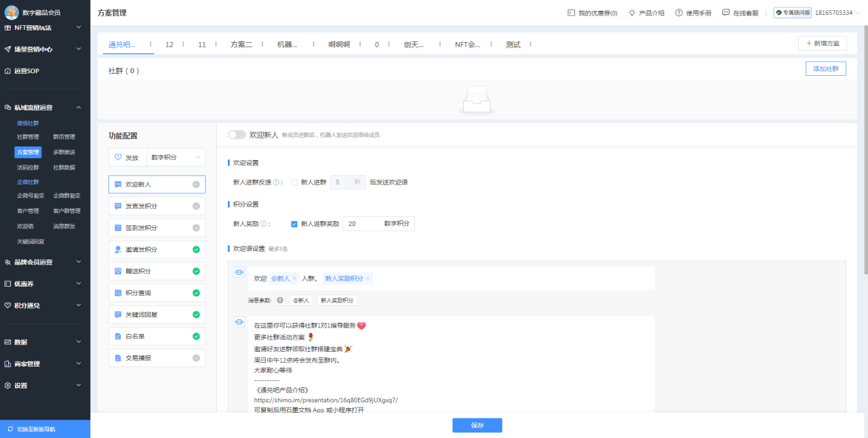Open the 交易播报 feature settings

[157, 357]
